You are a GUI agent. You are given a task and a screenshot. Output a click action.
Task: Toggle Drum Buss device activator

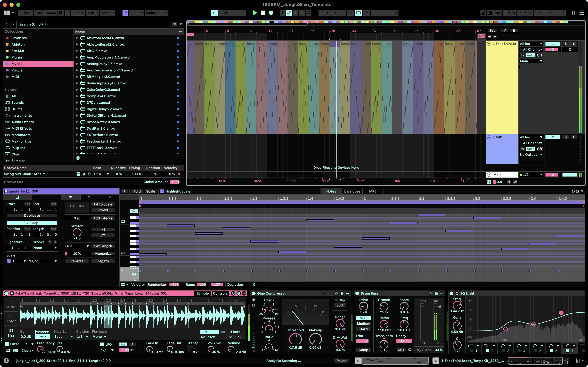357,294
